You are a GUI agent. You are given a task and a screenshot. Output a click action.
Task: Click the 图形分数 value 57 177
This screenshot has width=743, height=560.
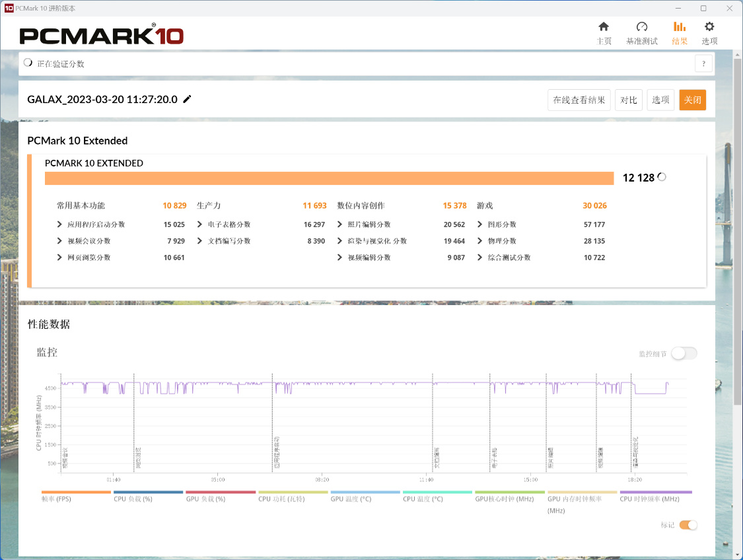(594, 225)
